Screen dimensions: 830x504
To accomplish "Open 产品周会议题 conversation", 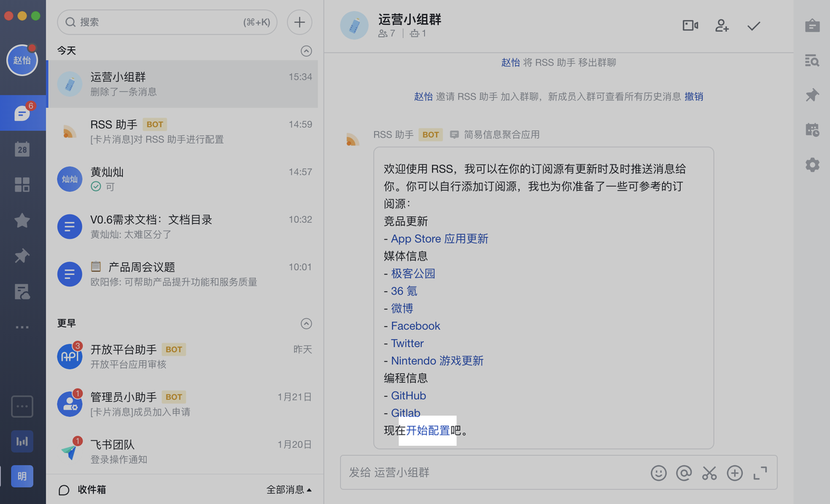I will click(182, 274).
